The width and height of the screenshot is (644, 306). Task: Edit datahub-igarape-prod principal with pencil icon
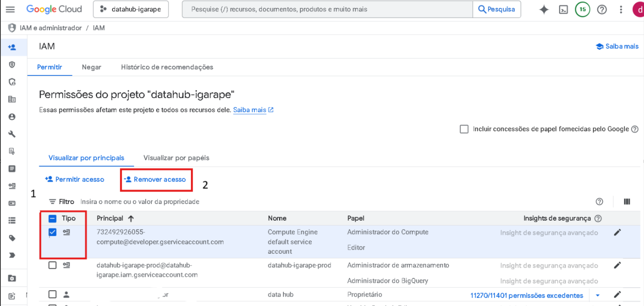pos(617,265)
